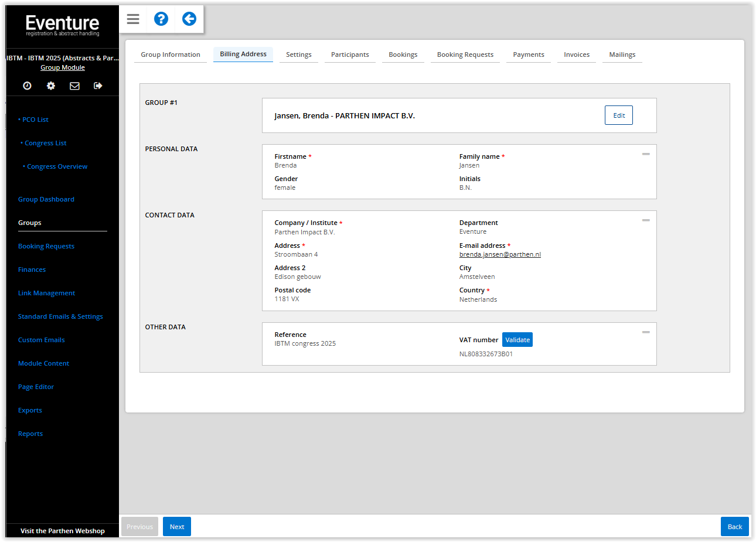Go to the Next group

(177, 527)
